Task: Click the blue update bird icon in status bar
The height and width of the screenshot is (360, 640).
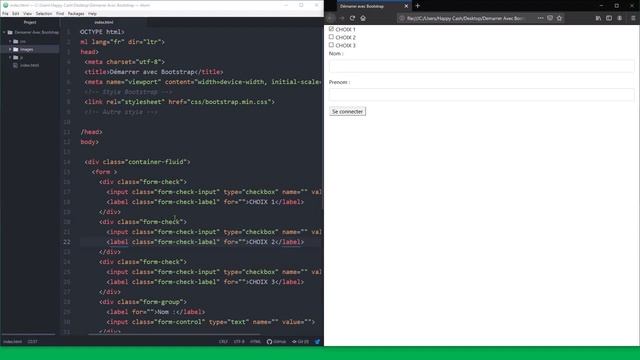Action: tap(318, 342)
